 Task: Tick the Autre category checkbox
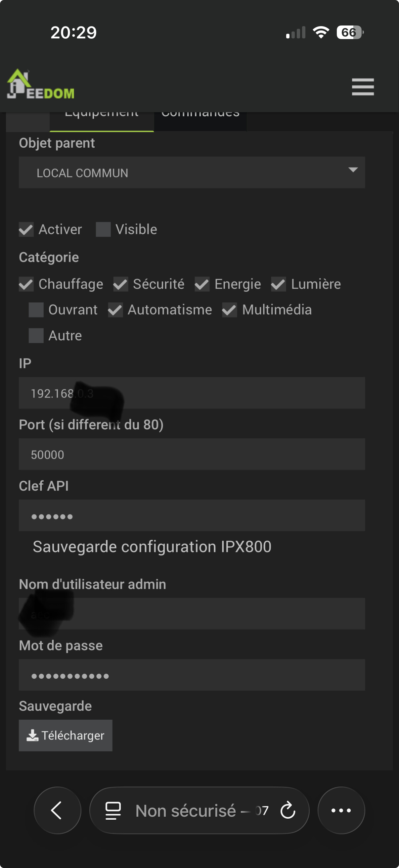(x=36, y=336)
